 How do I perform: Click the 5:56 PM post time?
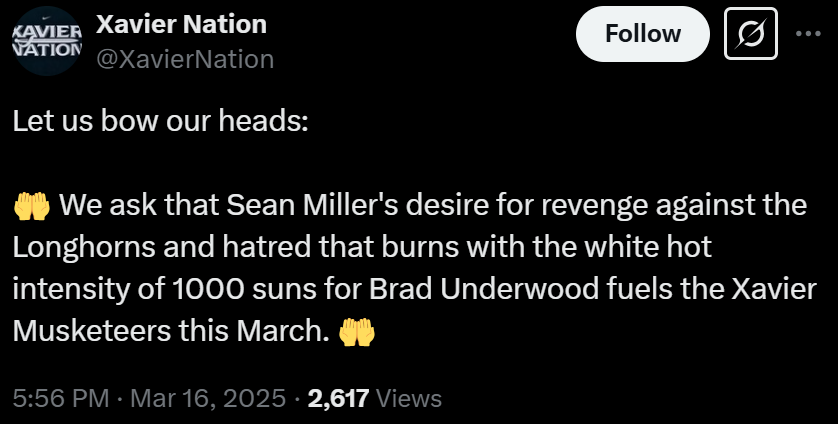point(60,398)
